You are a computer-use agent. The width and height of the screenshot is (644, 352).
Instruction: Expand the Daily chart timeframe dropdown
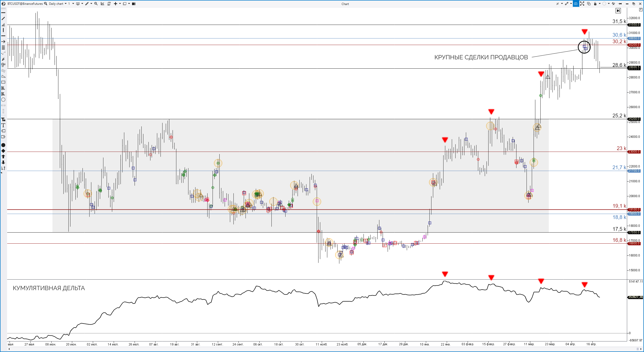point(66,4)
